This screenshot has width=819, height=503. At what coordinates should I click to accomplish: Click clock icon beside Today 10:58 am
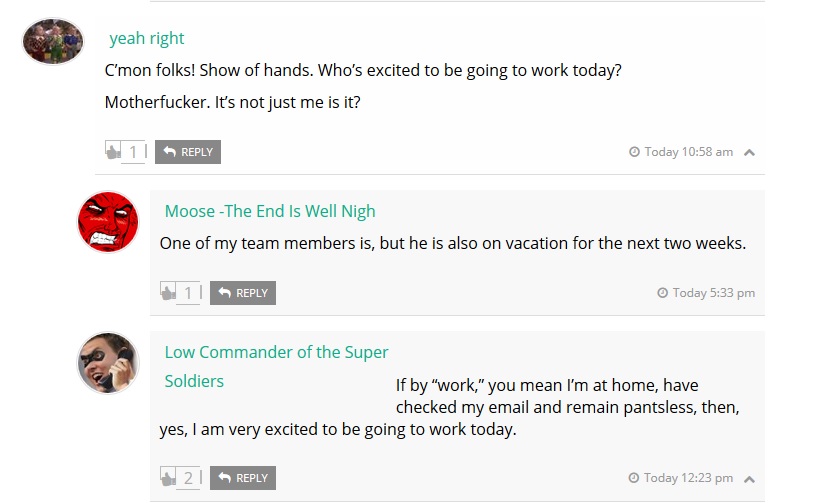[634, 152]
